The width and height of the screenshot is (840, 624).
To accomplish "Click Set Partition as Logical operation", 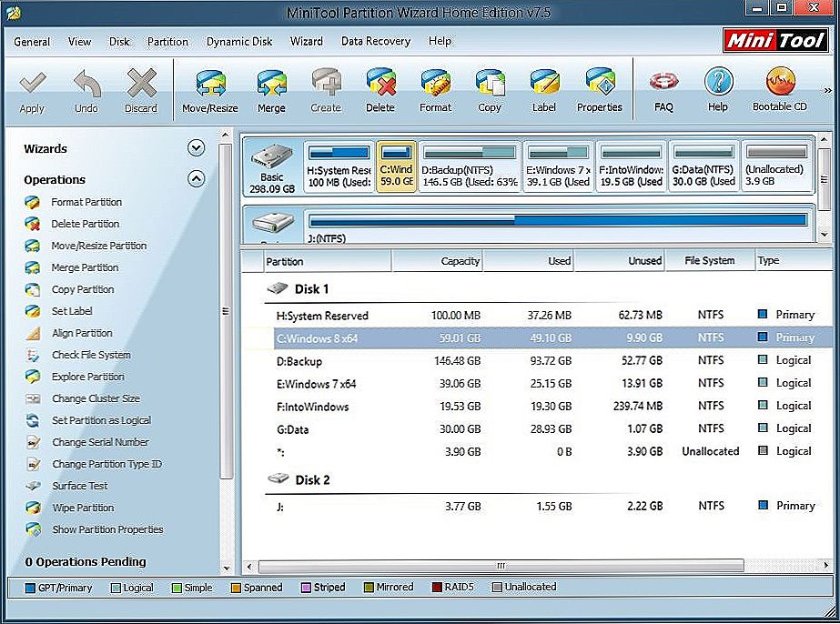I will (x=101, y=420).
